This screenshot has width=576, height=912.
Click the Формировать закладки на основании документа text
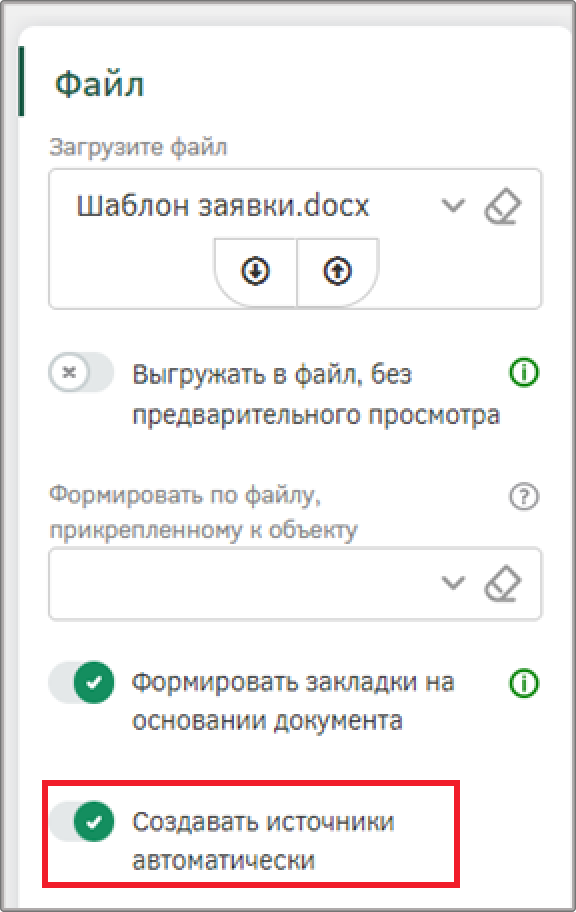pyautogui.click(x=293, y=701)
